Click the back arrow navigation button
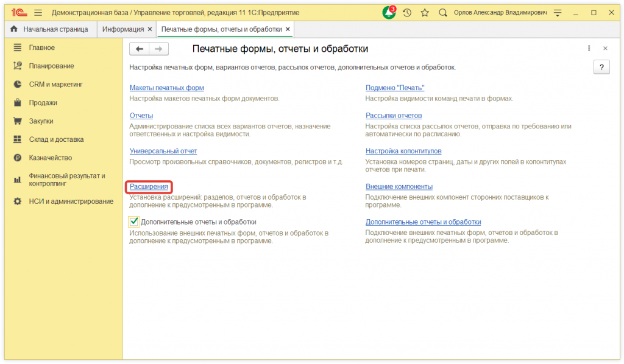The height and width of the screenshot is (364, 624). [x=140, y=49]
